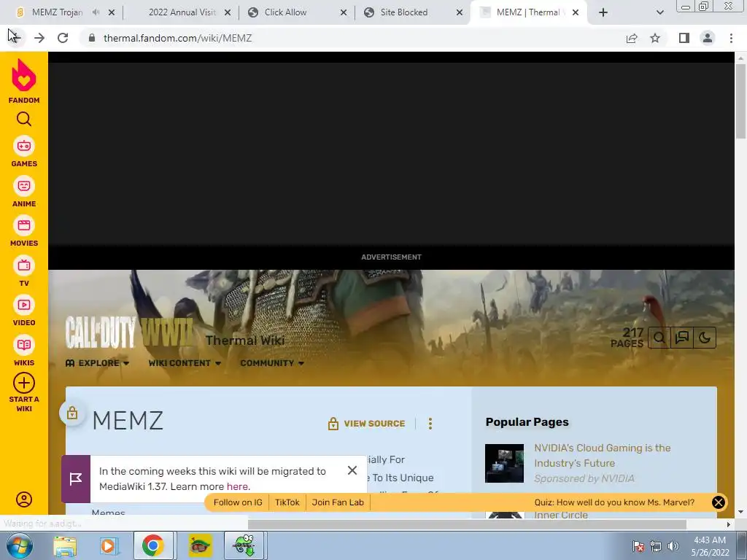Click the taskbar clock showing 4:43 AM
This screenshot has height=560, width=747.
click(x=710, y=546)
